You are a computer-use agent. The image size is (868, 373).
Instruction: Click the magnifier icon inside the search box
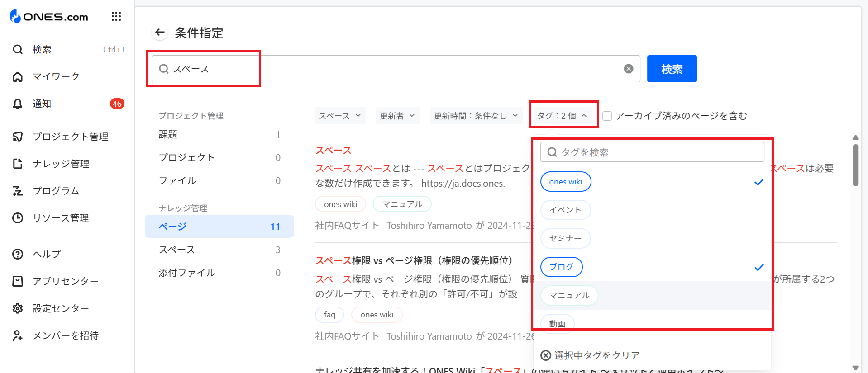click(x=164, y=69)
